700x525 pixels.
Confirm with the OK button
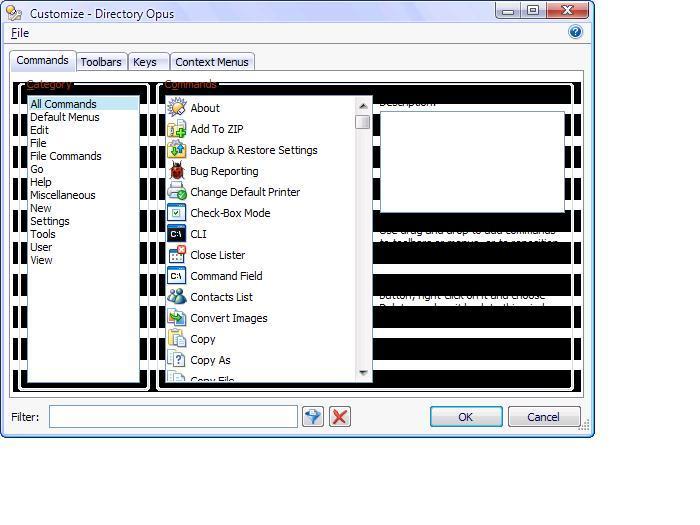click(x=466, y=417)
